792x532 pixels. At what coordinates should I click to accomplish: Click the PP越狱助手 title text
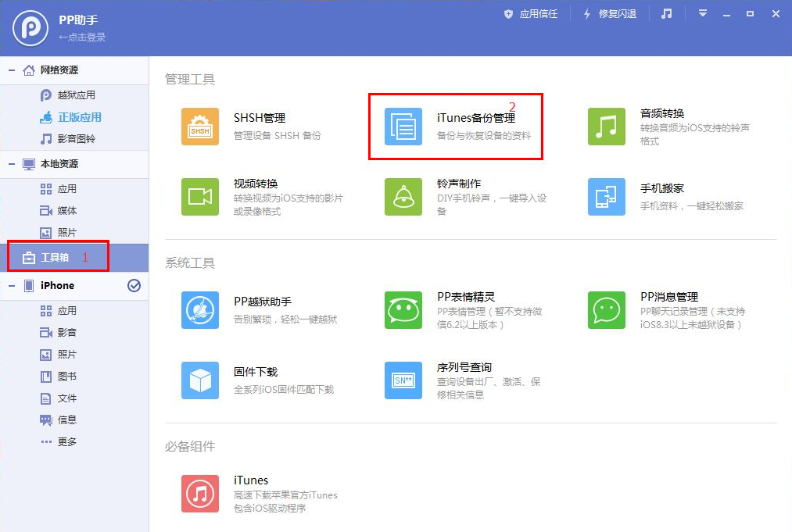pyautogui.click(x=263, y=302)
